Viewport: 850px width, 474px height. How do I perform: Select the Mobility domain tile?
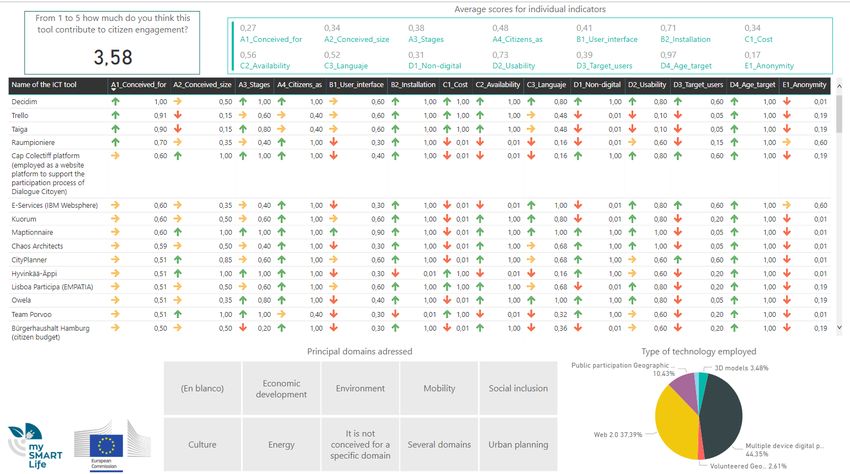[439, 388]
